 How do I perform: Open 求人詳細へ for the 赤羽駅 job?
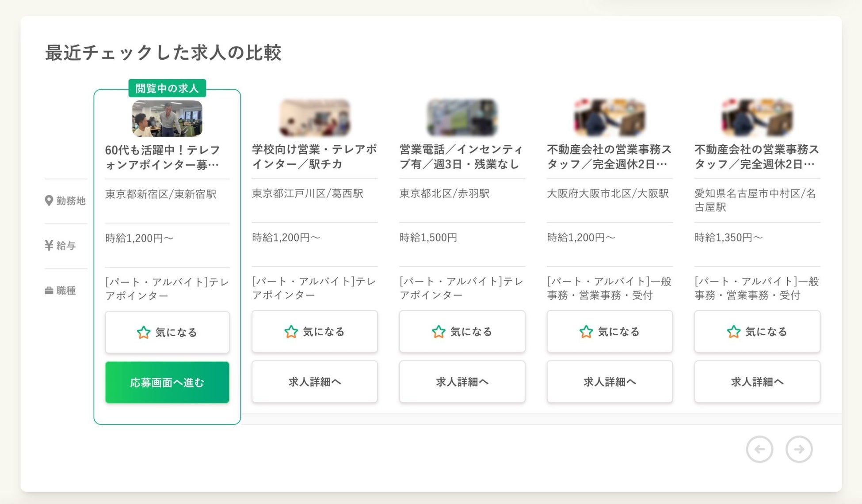pyautogui.click(x=462, y=382)
